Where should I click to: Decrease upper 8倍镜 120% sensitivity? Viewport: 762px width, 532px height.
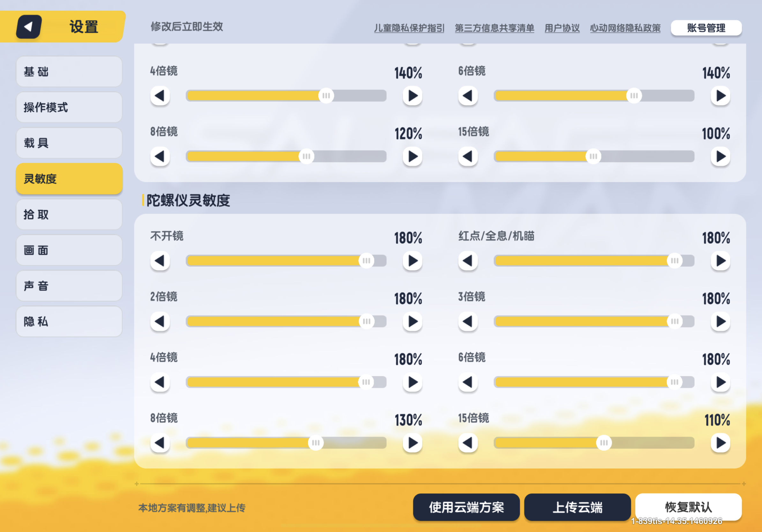pyautogui.click(x=160, y=157)
